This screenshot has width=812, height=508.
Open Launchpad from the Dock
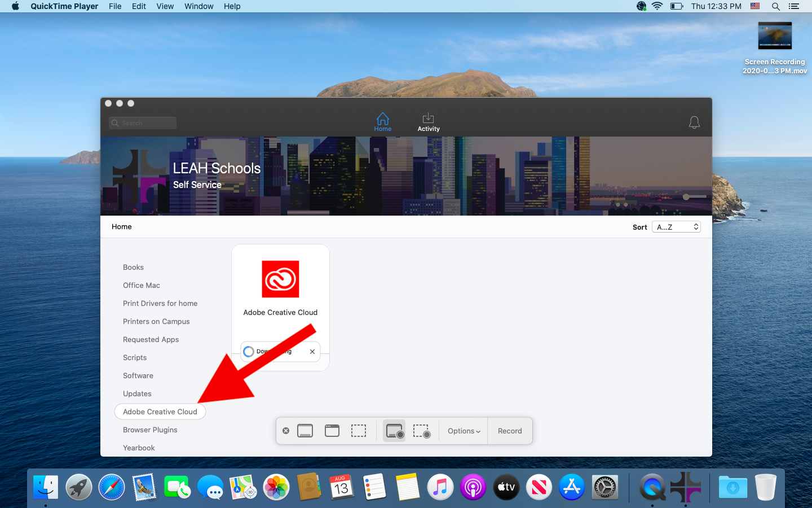[79, 487]
